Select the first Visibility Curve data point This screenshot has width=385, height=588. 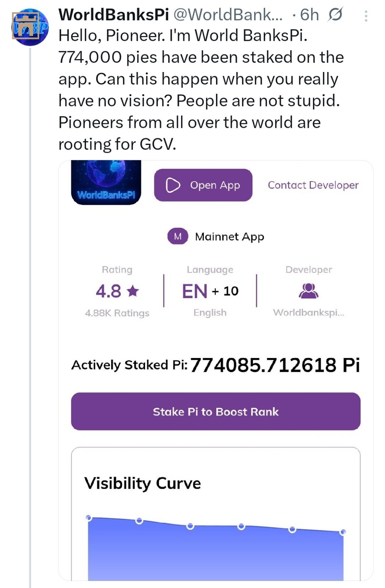[x=89, y=517]
